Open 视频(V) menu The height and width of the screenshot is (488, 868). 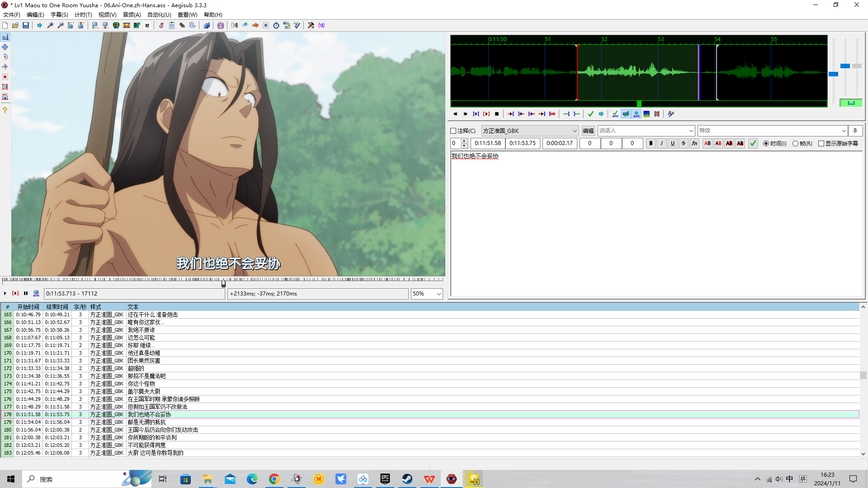[107, 15]
